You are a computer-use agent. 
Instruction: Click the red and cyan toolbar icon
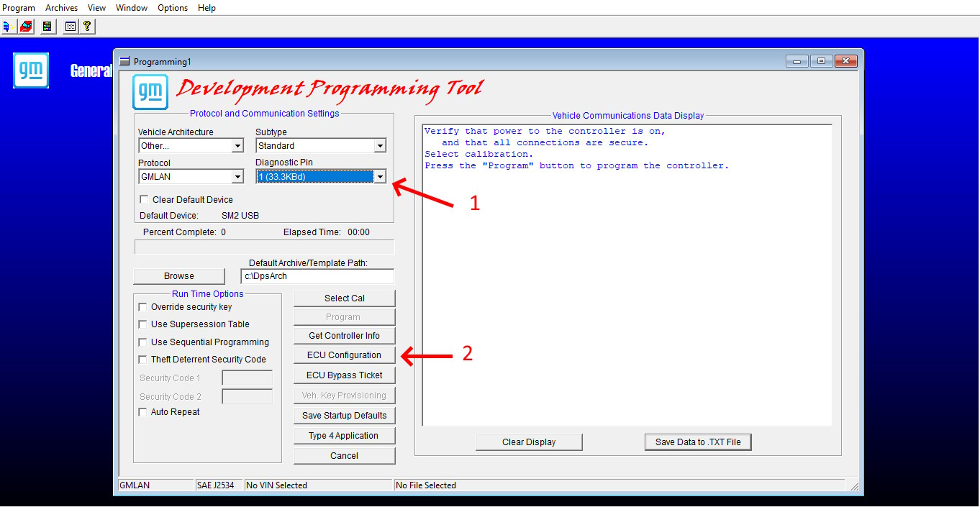click(26, 27)
